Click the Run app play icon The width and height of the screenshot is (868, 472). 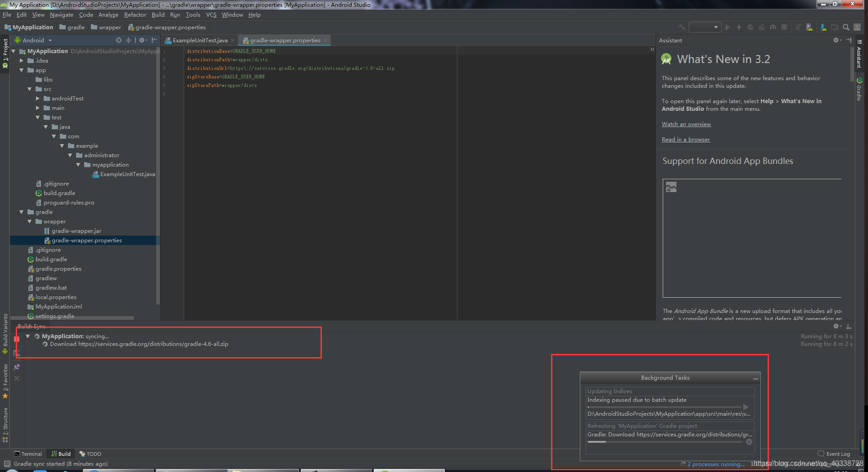728,27
